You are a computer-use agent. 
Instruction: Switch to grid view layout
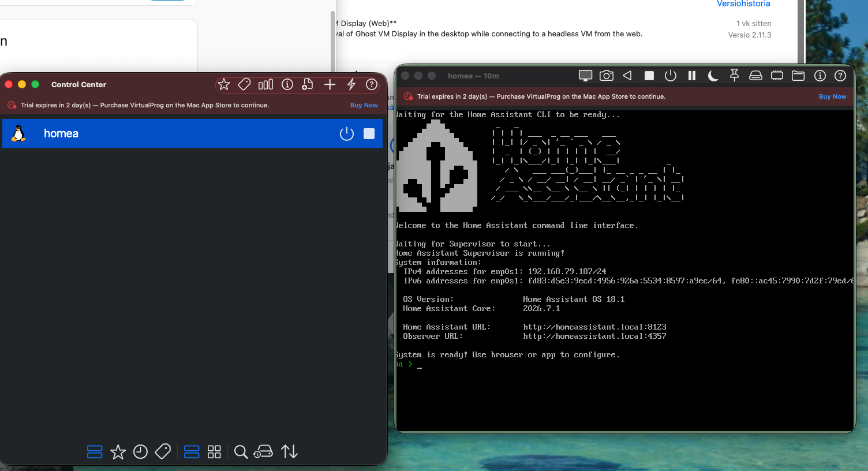(x=214, y=452)
